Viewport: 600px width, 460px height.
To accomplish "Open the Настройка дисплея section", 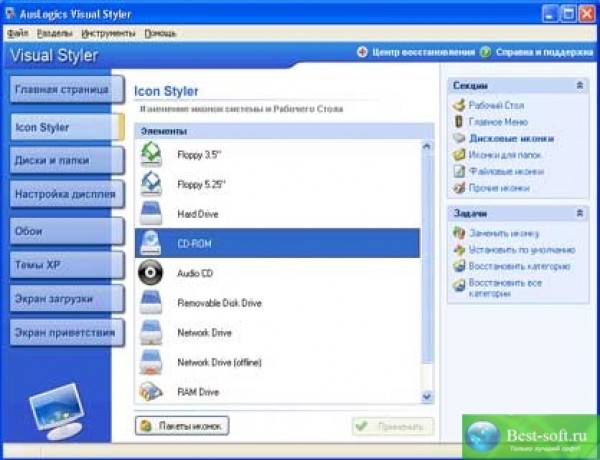I will click(67, 194).
